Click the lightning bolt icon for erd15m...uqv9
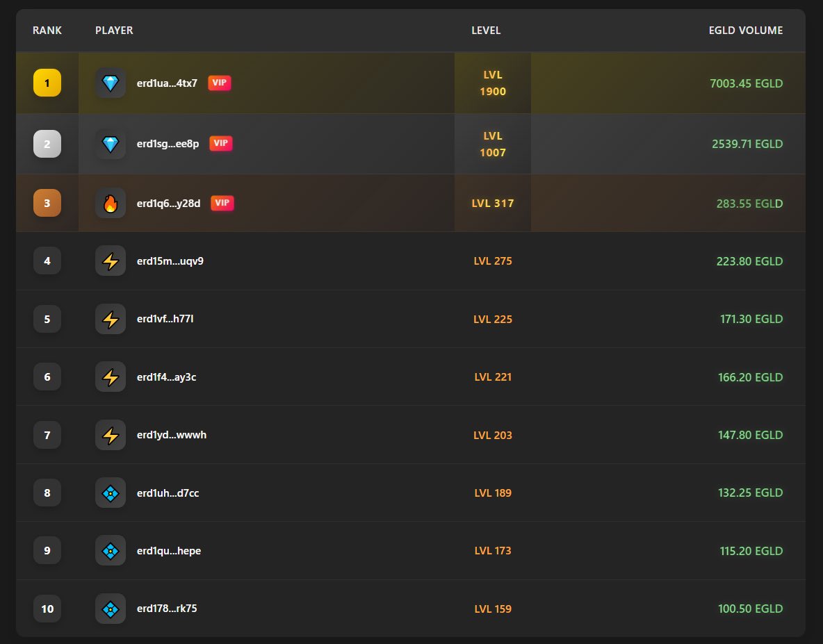Screen dimensions: 823x644 pyautogui.click(x=111, y=261)
